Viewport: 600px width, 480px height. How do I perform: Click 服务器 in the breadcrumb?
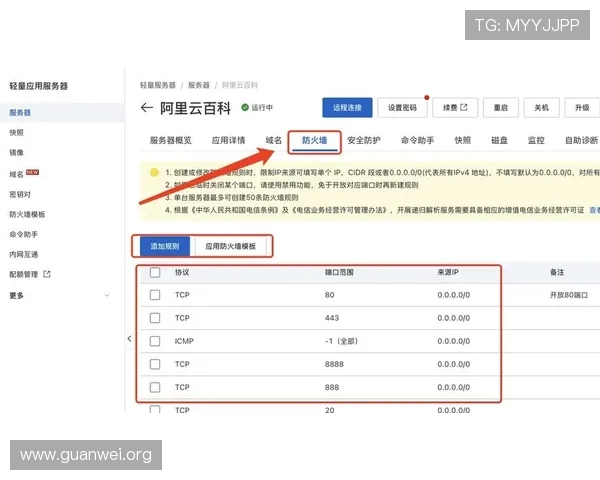[199, 85]
